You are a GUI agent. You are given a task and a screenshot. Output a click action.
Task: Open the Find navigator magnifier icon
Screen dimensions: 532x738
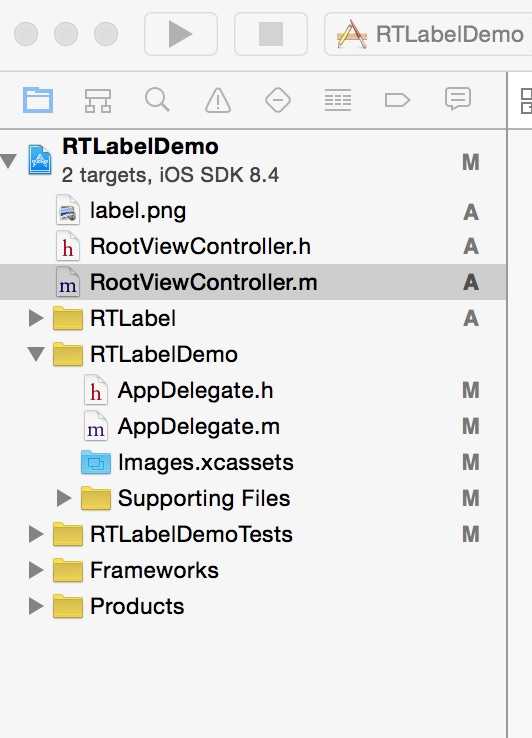(x=157, y=100)
